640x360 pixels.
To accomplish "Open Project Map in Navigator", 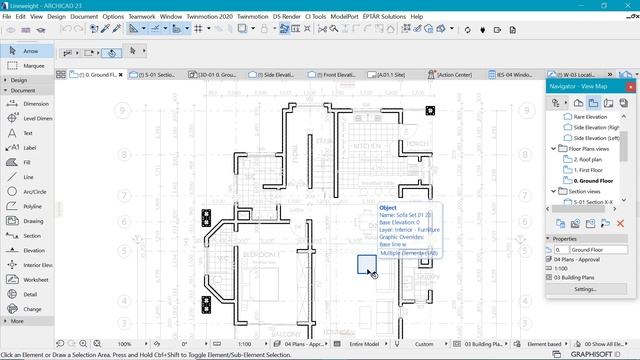I will [x=578, y=103].
